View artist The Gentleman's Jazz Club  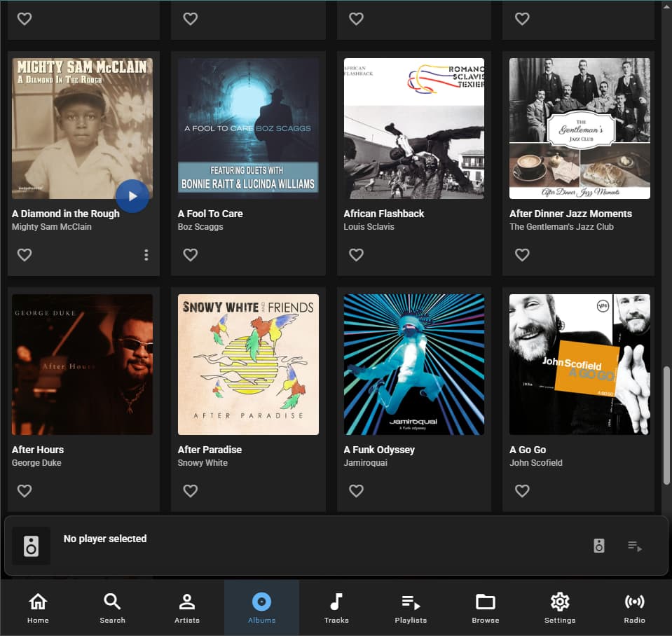coord(561,227)
